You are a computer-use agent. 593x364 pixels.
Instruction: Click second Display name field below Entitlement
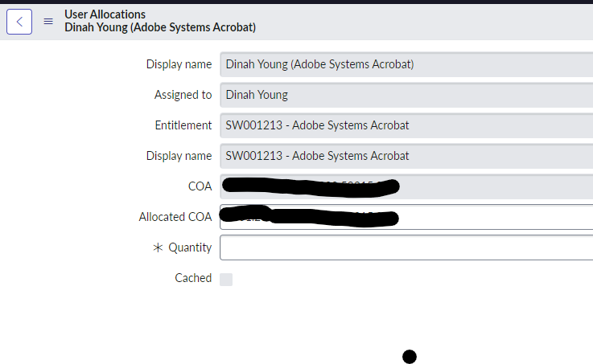coord(406,156)
